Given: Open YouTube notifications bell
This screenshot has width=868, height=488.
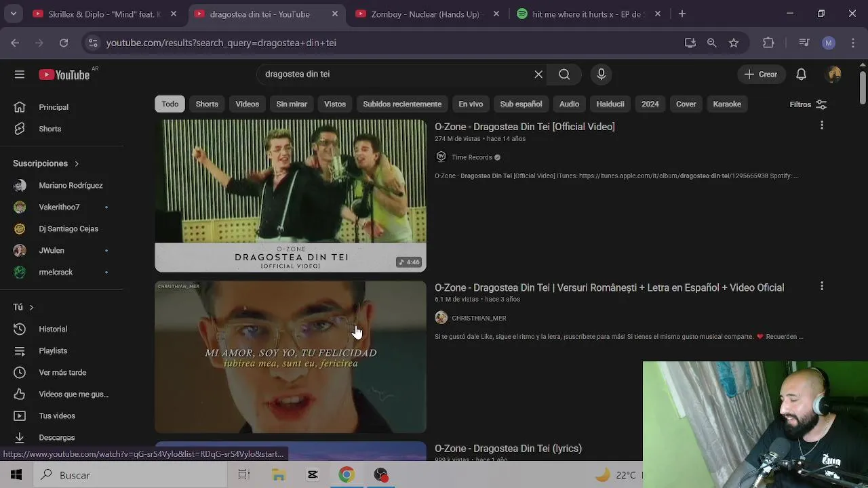Looking at the screenshot, I should pos(801,74).
